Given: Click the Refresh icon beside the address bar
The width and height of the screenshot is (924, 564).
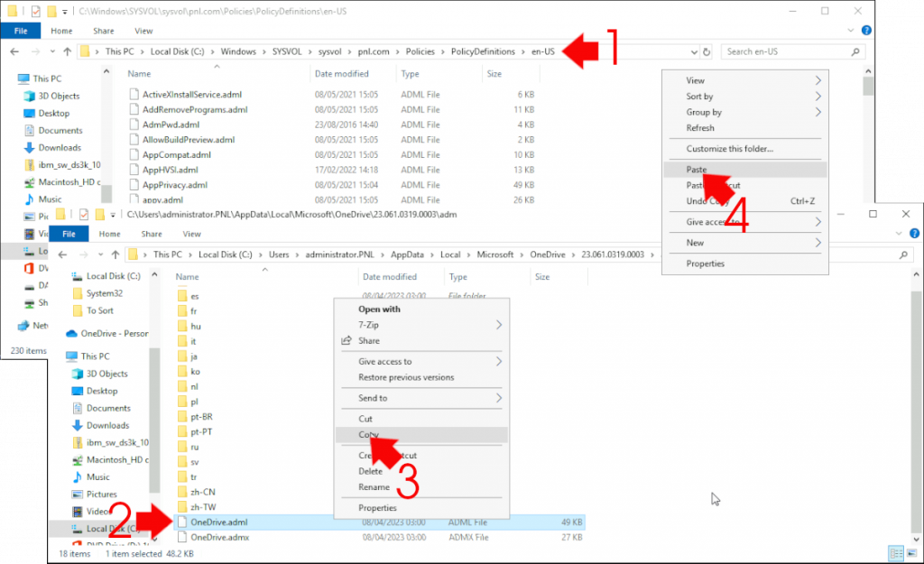Looking at the screenshot, I should 707,51.
